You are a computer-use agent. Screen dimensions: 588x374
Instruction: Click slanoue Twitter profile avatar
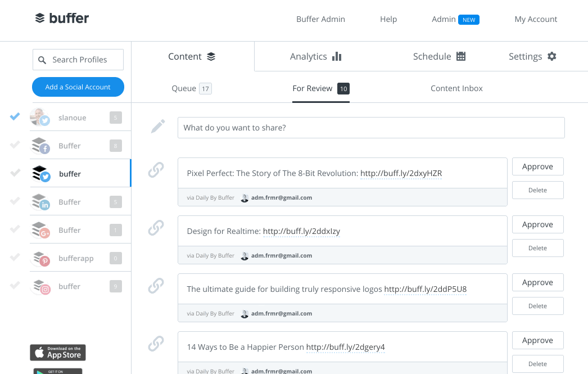click(x=40, y=117)
